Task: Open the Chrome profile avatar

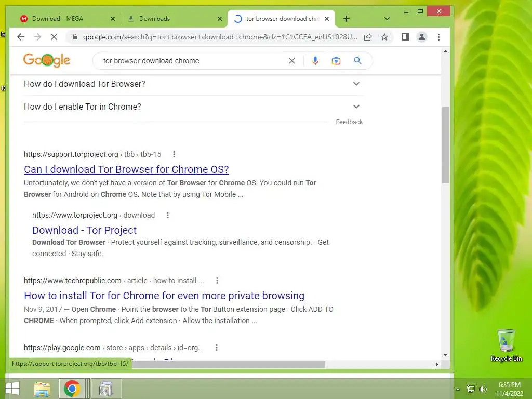Action: click(422, 37)
